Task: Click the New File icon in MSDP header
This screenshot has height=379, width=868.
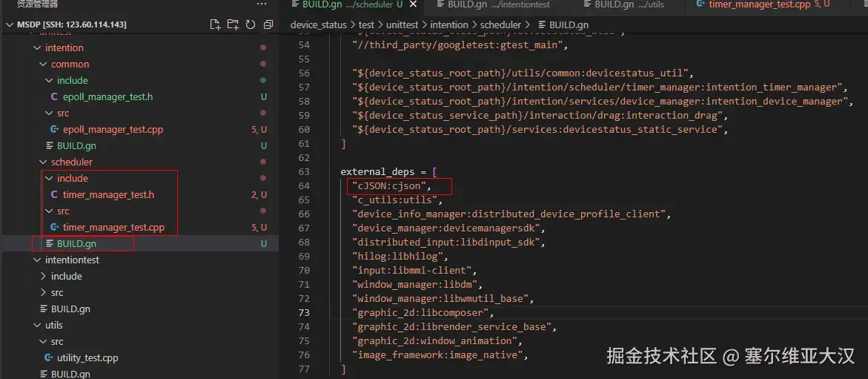Action: pyautogui.click(x=215, y=25)
